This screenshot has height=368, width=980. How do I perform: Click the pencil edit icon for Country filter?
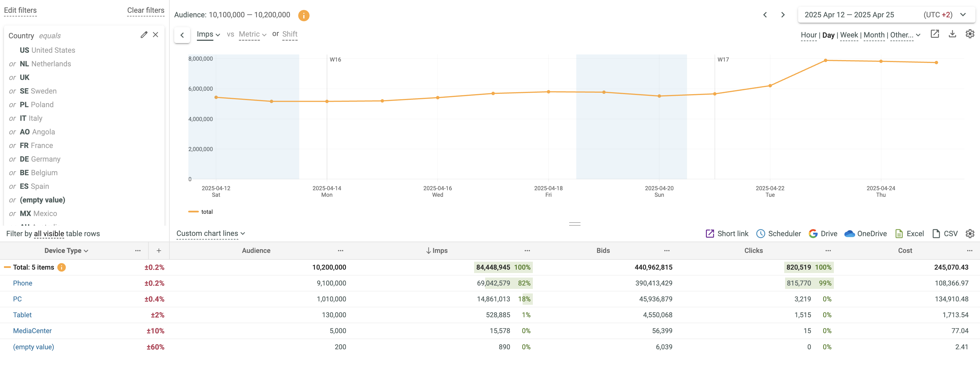[144, 35]
